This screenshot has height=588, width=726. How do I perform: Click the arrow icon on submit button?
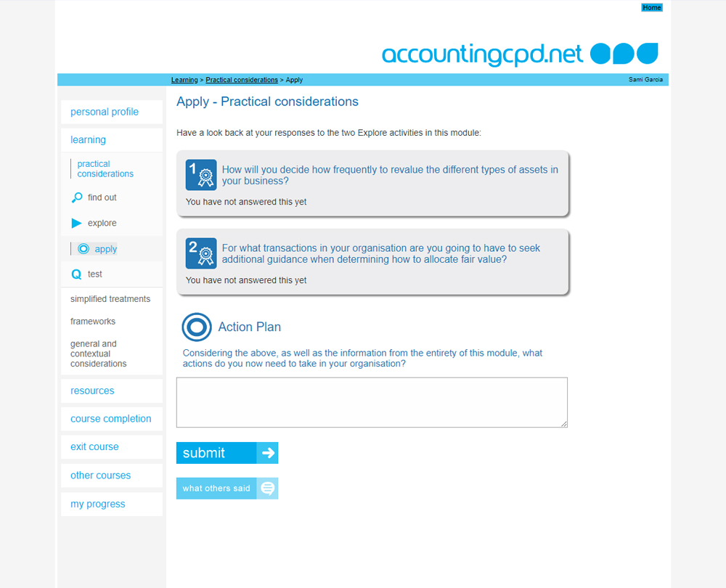coord(268,453)
